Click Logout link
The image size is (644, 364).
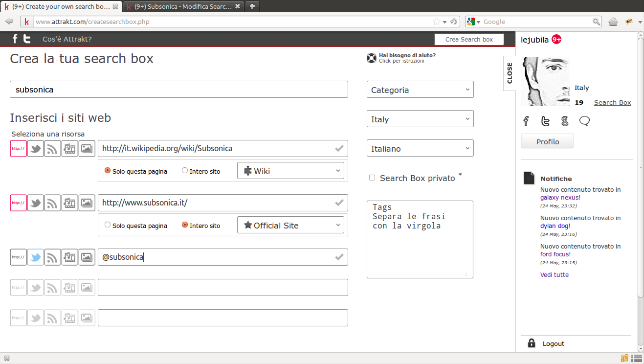pos(554,344)
